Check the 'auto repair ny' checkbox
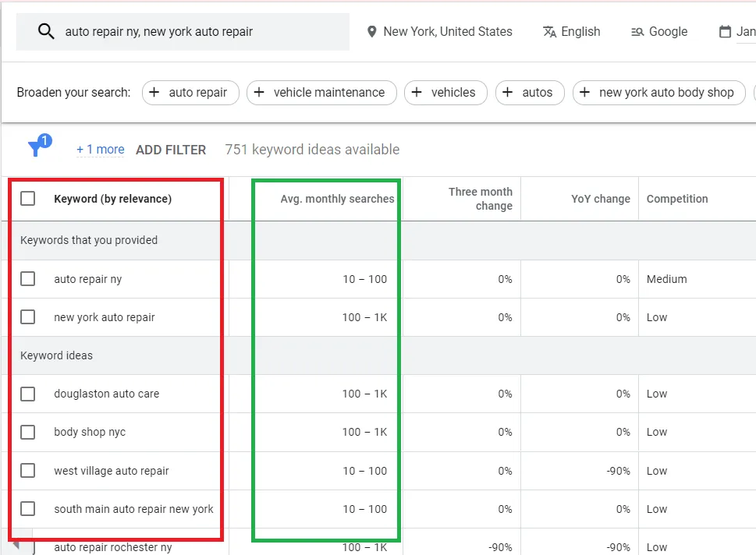Image resolution: width=756 pixels, height=555 pixels. (28, 279)
